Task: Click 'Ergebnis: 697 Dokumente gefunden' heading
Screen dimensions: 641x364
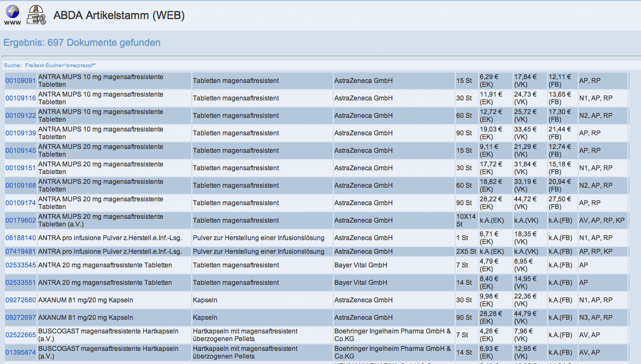Action: (x=82, y=43)
